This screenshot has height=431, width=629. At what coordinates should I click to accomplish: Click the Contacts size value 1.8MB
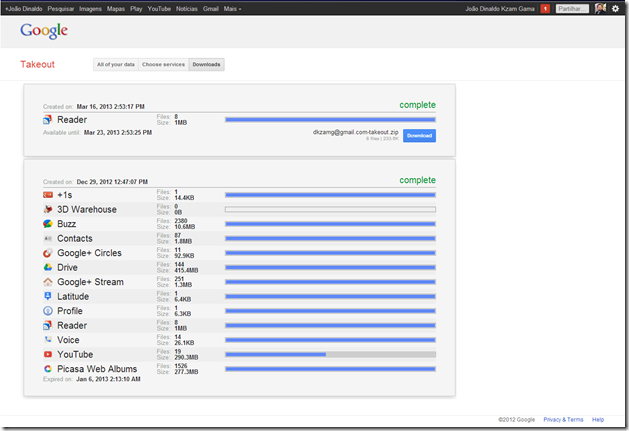click(x=183, y=242)
